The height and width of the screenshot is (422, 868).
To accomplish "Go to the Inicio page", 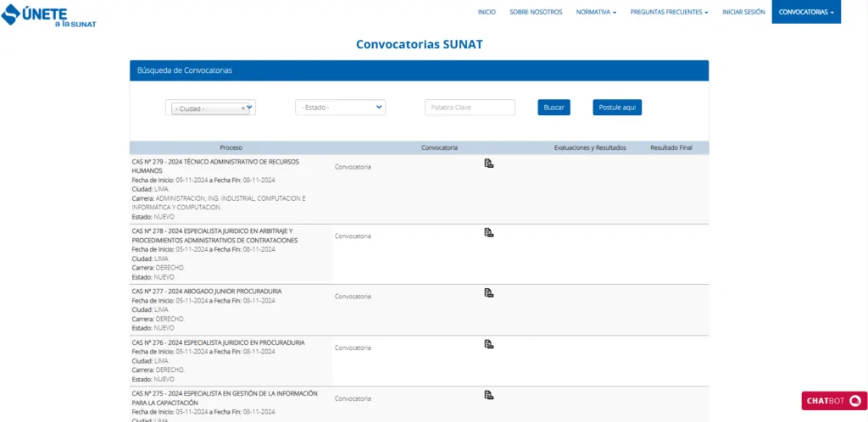I will (487, 12).
